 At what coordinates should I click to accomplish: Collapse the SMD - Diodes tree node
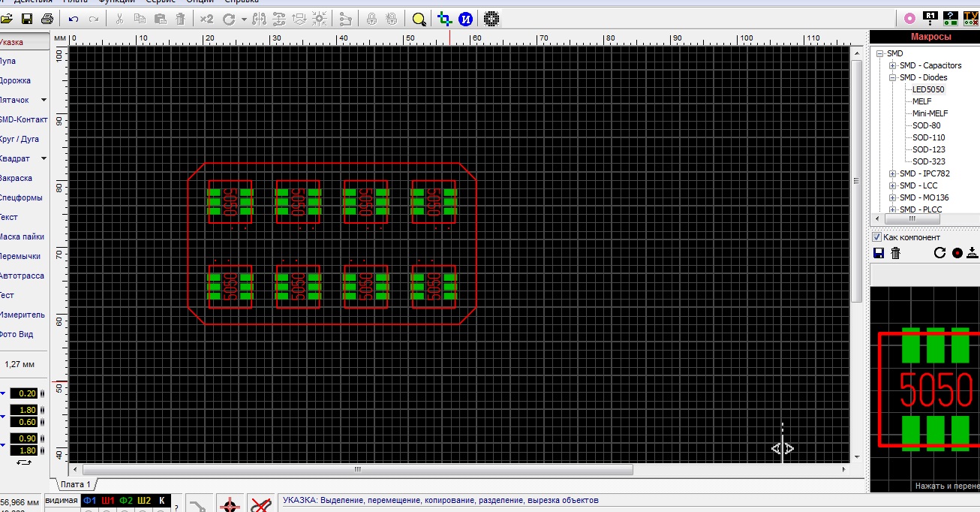893,77
